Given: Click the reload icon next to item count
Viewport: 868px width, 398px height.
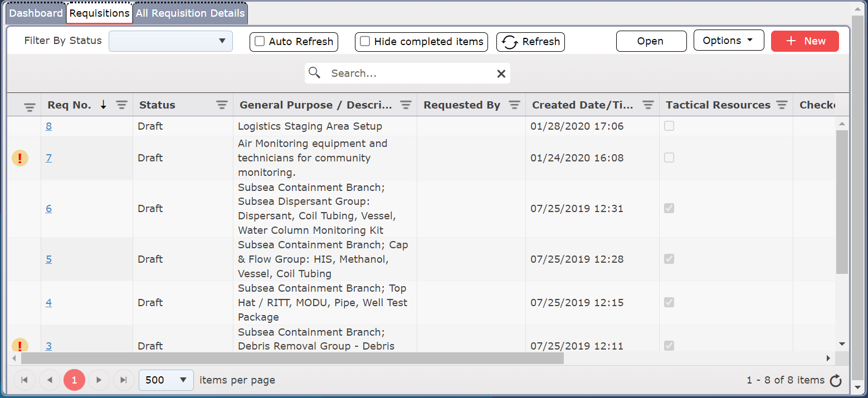Looking at the screenshot, I should click(836, 380).
